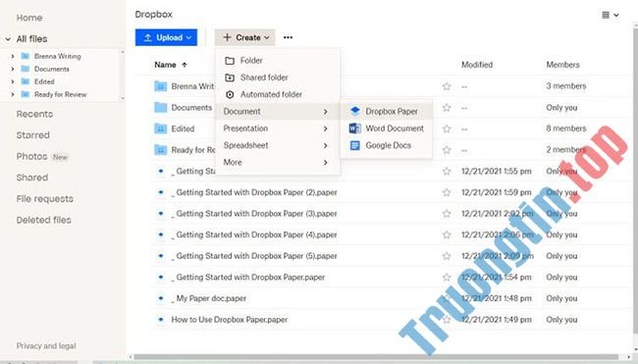Open Photos in sidebar

(x=31, y=157)
